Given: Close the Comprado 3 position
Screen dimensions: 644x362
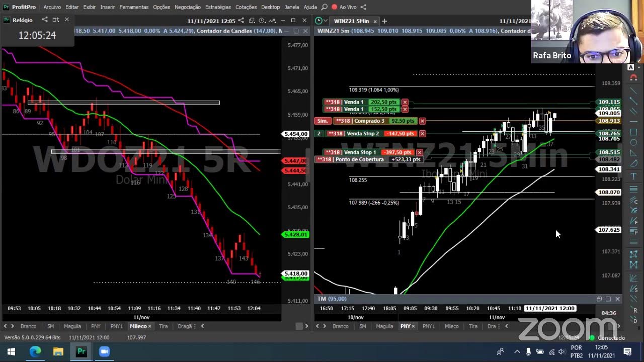Looking at the screenshot, I should [422, 121].
